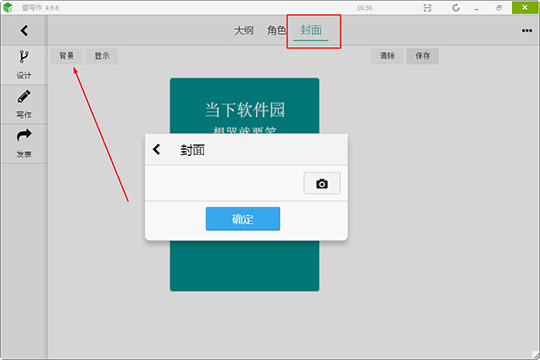Screen dimensions: 540x360
Task: Switch to the 角色 tab
Action: coord(276,30)
